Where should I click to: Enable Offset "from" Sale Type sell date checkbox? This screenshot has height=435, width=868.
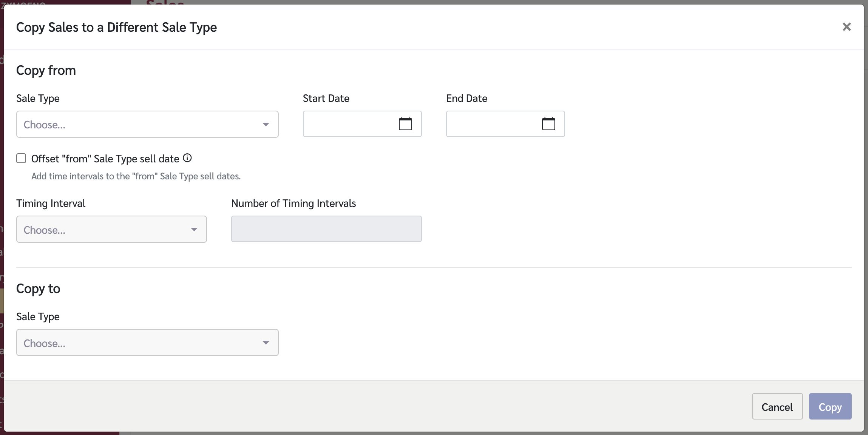coord(21,158)
